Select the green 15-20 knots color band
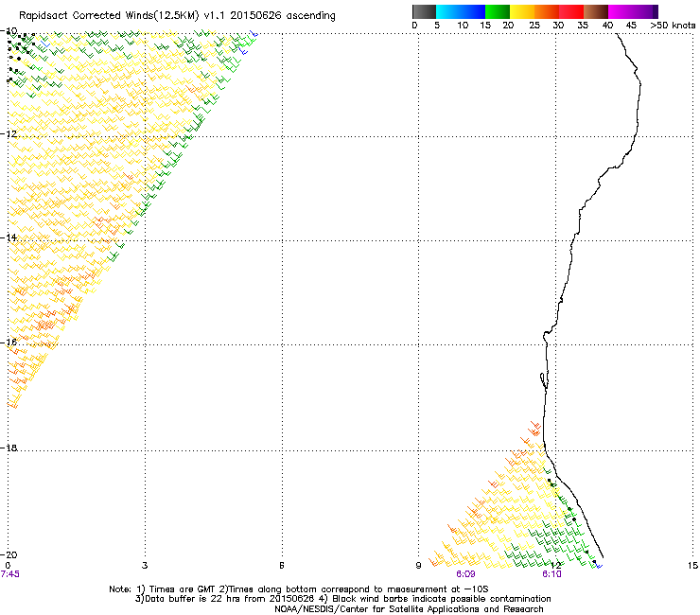The height and width of the screenshot is (615, 700). click(x=498, y=11)
